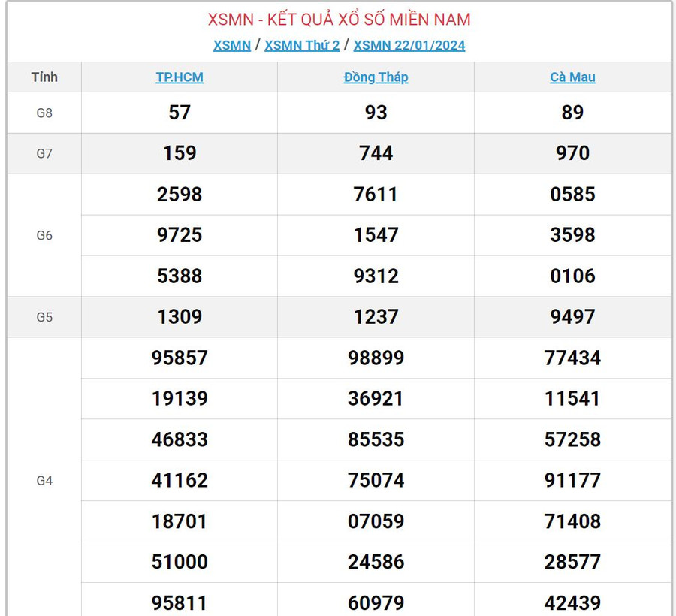Select the Đồng Tháp column header link

click(376, 77)
